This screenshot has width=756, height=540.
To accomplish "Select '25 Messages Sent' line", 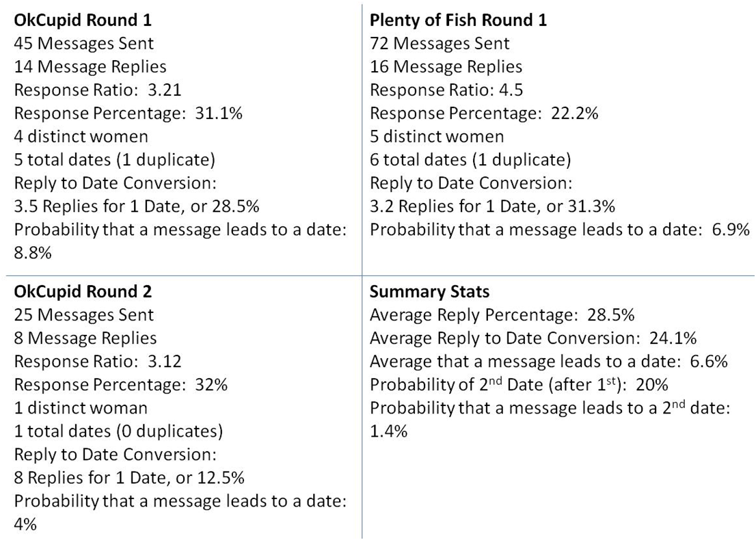I will (x=83, y=315).
